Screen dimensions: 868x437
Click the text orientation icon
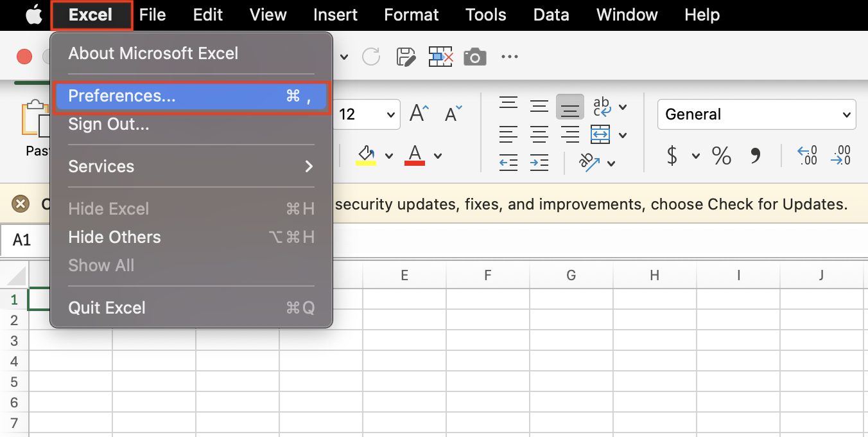589,162
